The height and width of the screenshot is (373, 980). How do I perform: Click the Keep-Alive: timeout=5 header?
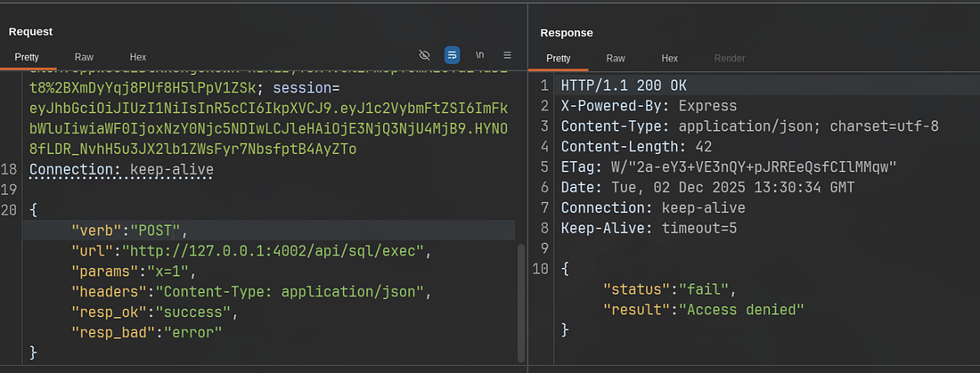pyautogui.click(x=649, y=228)
